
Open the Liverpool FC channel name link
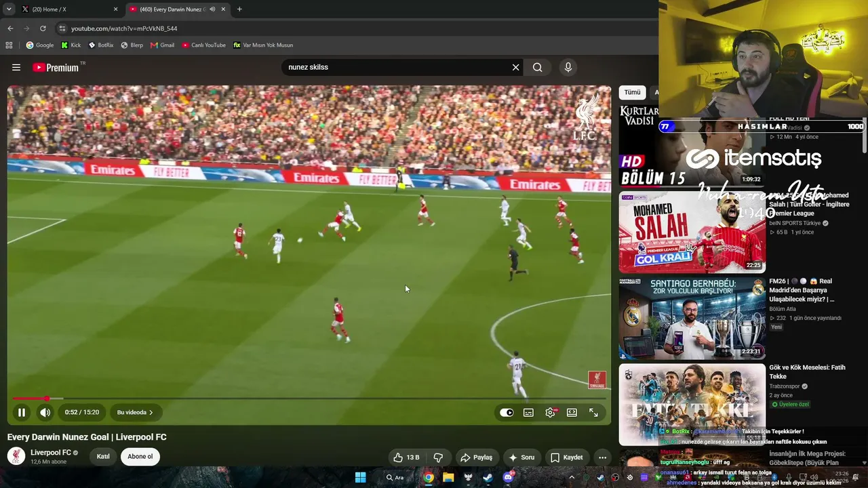point(51,453)
